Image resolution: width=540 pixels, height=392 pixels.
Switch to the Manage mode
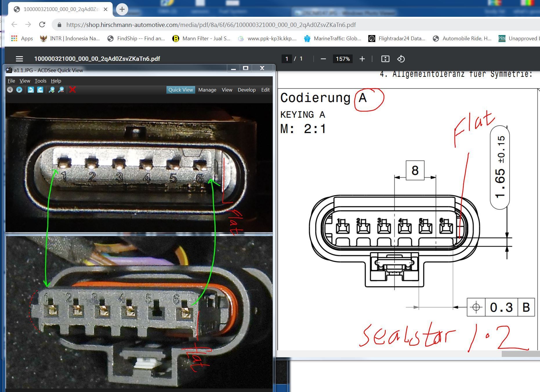207,90
